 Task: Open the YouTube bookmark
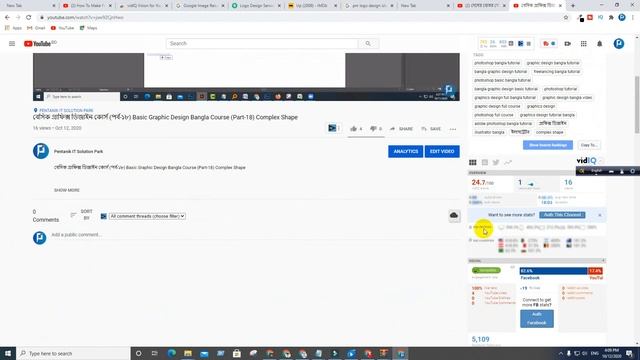pos(62,28)
